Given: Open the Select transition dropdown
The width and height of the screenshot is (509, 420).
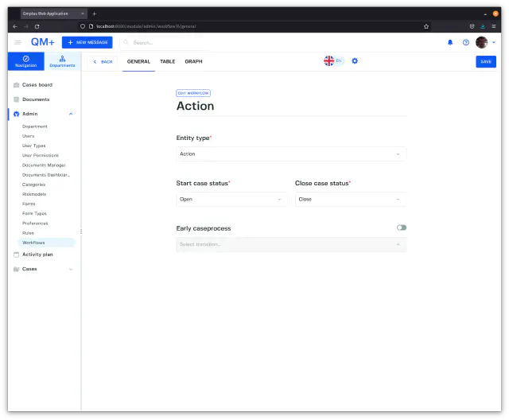Looking at the screenshot, I should point(291,244).
